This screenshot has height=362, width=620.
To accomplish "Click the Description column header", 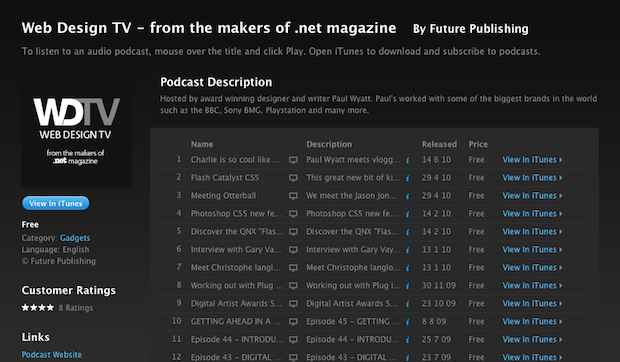I will click(x=329, y=144).
